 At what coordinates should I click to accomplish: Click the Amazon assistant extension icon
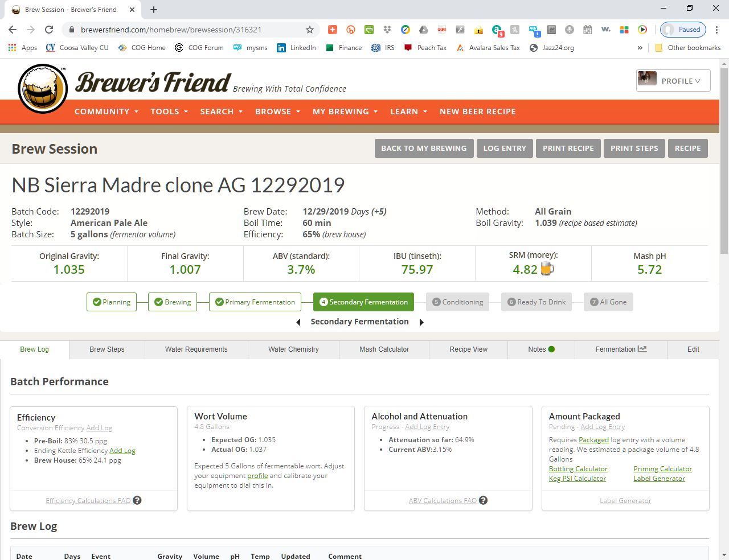(497, 30)
